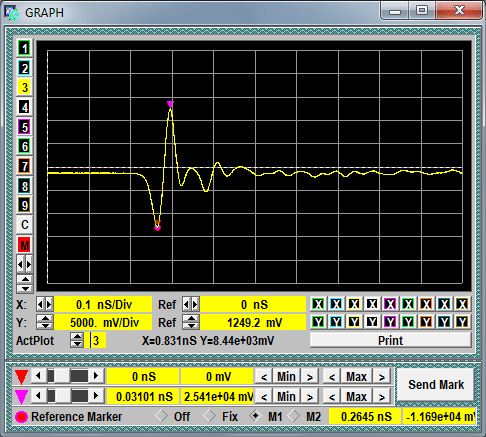Select plot channel 9 button
The image size is (486, 437).
24,205
